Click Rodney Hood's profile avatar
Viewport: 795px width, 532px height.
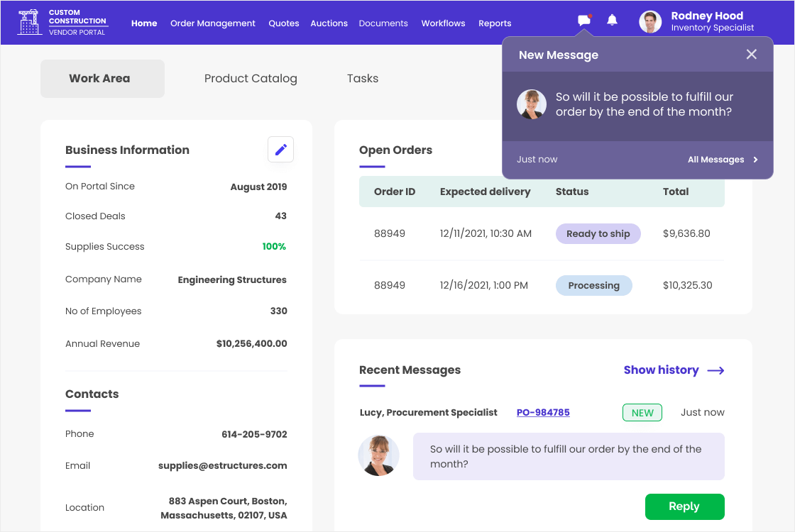point(650,22)
